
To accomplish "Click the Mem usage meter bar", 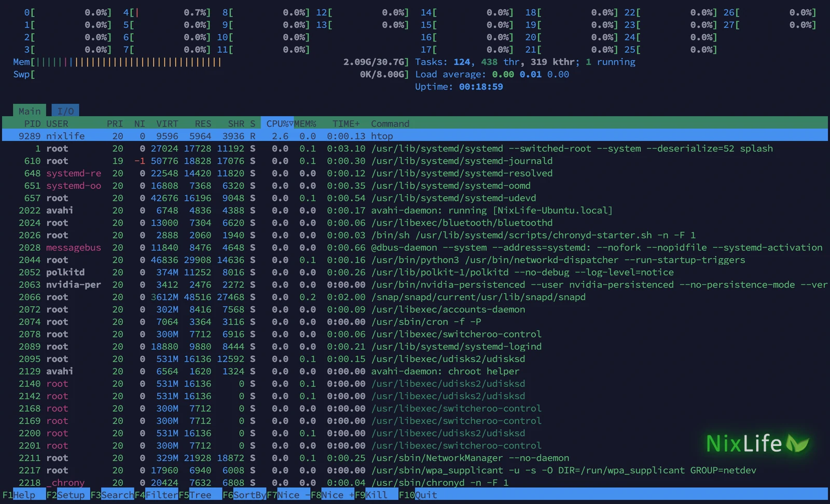I will coord(211,62).
